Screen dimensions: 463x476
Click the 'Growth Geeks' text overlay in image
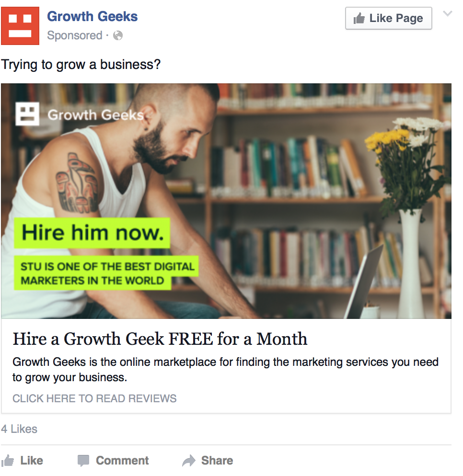(96, 115)
